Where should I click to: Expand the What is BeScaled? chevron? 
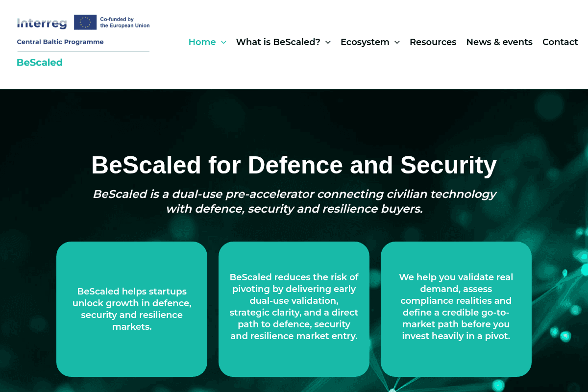coord(328,43)
